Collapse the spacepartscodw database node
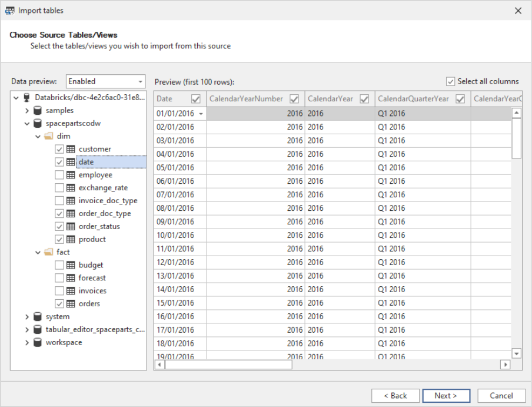 tap(27, 123)
